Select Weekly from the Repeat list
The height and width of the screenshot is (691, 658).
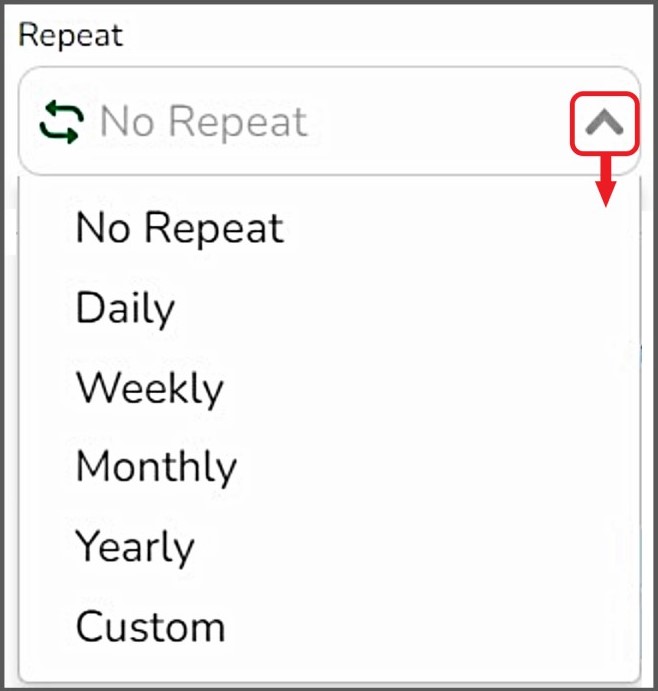point(150,388)
